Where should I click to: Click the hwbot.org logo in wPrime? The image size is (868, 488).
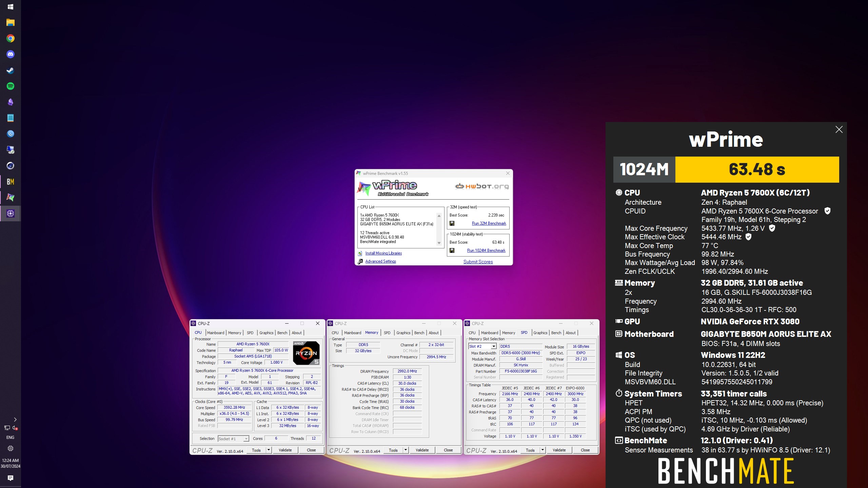[482, 186]
